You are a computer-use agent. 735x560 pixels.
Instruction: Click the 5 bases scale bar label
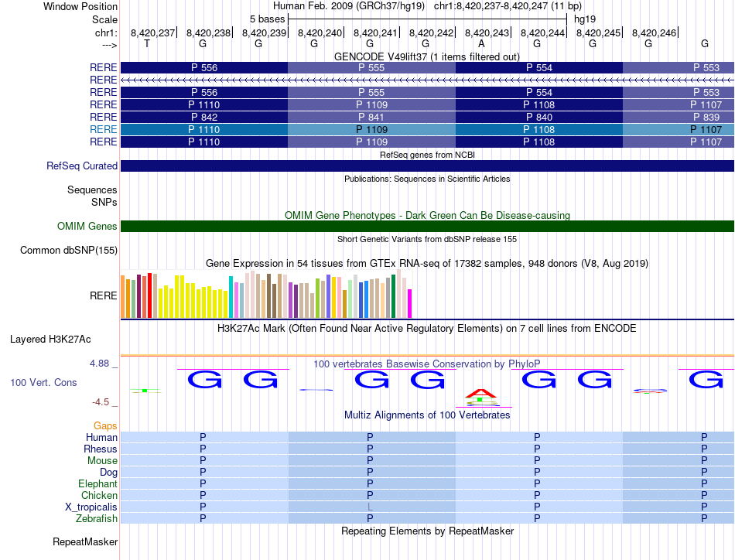tap(267, 19)
